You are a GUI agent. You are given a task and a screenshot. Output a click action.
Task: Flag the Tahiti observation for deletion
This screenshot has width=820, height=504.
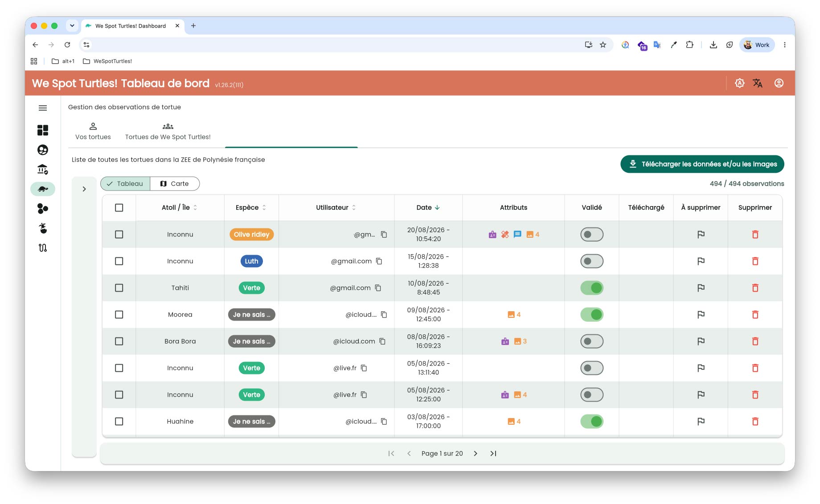coord(701,288)
